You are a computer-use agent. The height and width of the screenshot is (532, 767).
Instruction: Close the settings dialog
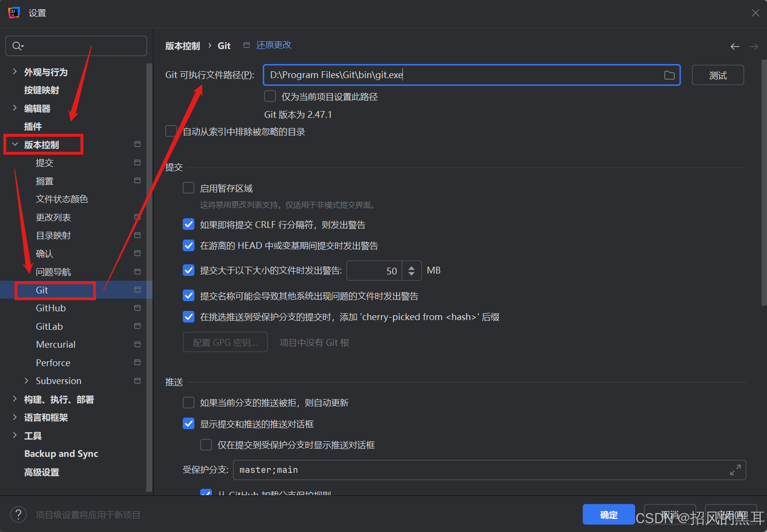755,13
